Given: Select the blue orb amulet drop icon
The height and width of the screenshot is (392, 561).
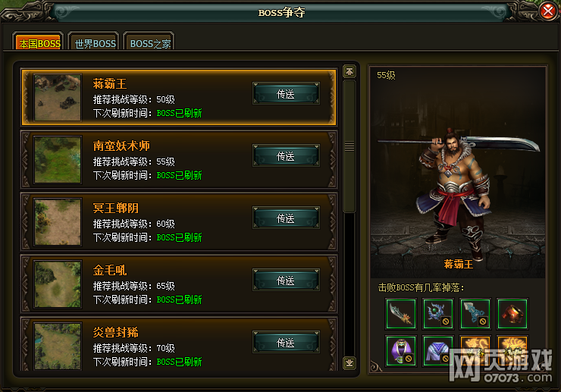Looking at the screenshot, I should [438, 314].
